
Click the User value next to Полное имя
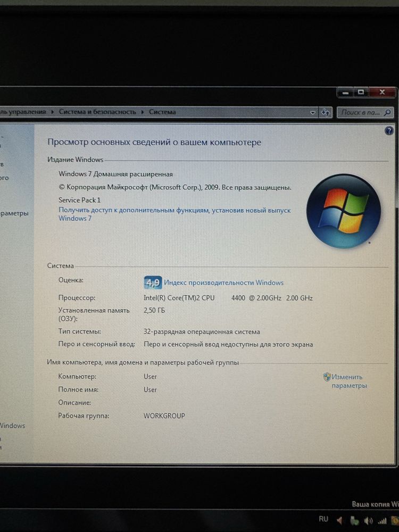(x=150, y=389)
